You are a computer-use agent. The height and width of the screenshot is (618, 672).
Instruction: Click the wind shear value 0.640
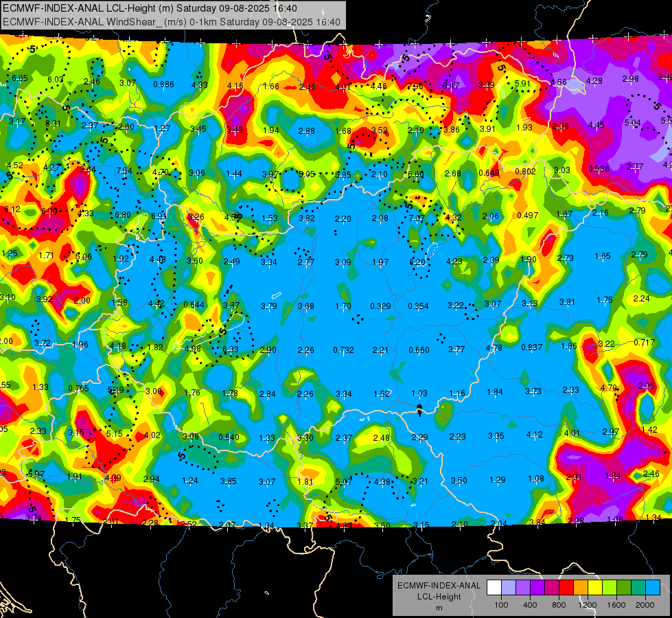(x=229, y=437)
